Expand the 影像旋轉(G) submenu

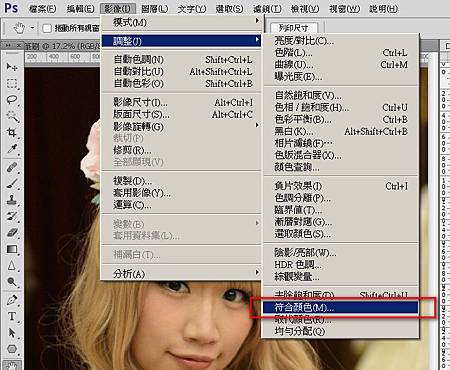(181, 126)
